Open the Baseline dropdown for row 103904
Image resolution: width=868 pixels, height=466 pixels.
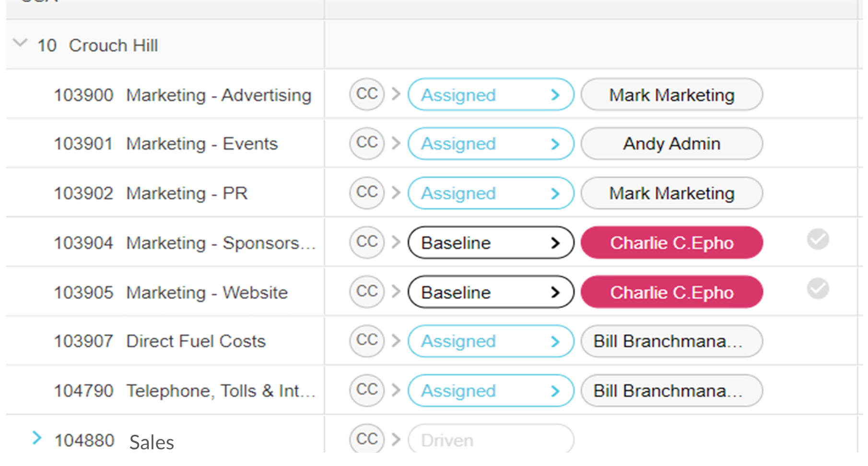tap(491, 242)
